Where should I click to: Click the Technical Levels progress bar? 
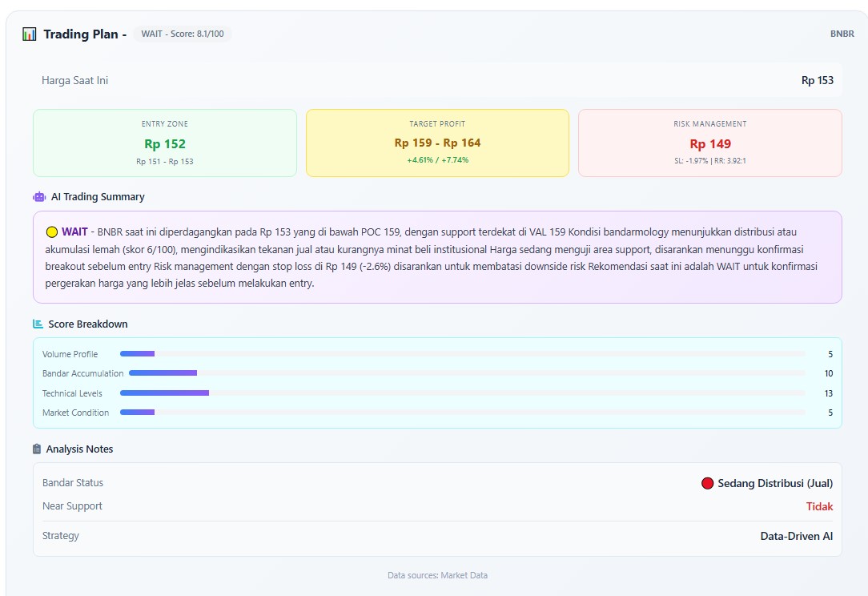462,393
